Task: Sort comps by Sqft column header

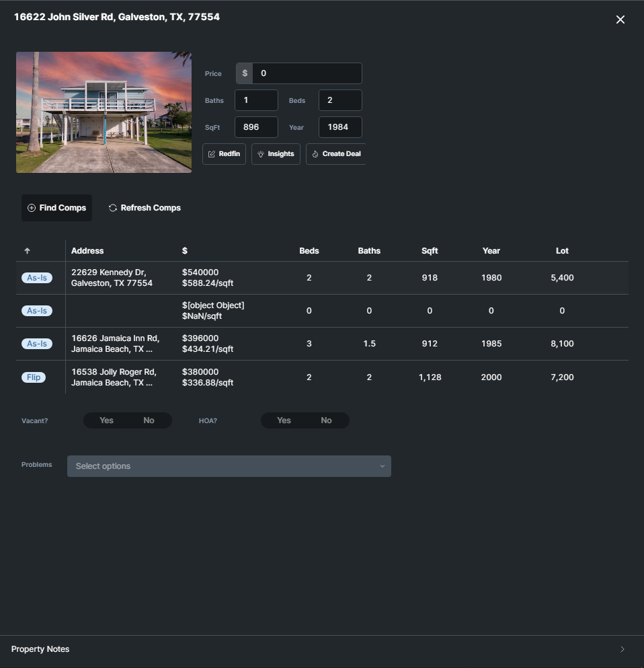Action: [430, 251]
